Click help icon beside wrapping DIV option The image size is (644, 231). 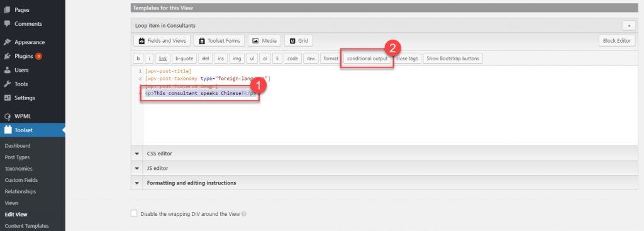pyautogui.click(x=244, y=214)
